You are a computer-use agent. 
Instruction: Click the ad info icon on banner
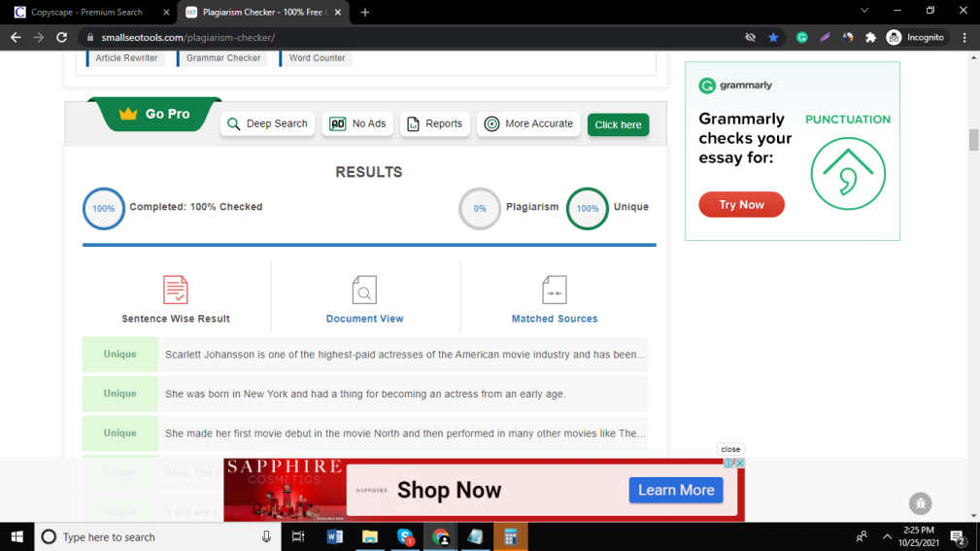728,463
